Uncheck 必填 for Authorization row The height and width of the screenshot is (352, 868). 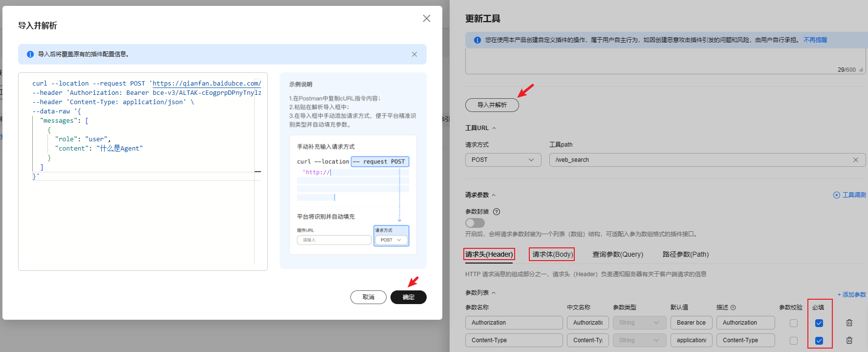tap(819, 323)
